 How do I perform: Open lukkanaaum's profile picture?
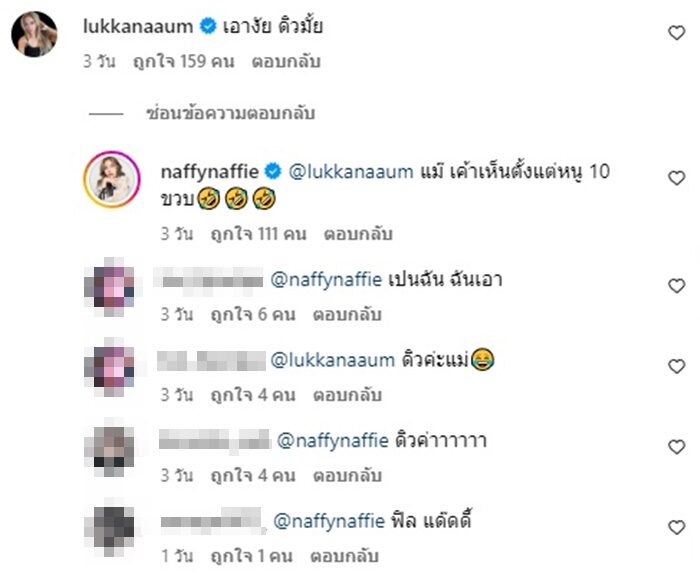[x=34, y=34]
